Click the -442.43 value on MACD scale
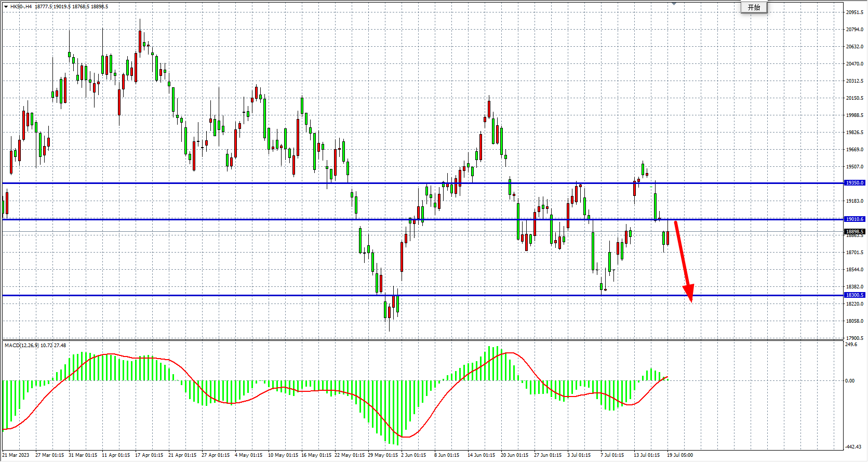This screenshot has height=462, width=868. 853,447
